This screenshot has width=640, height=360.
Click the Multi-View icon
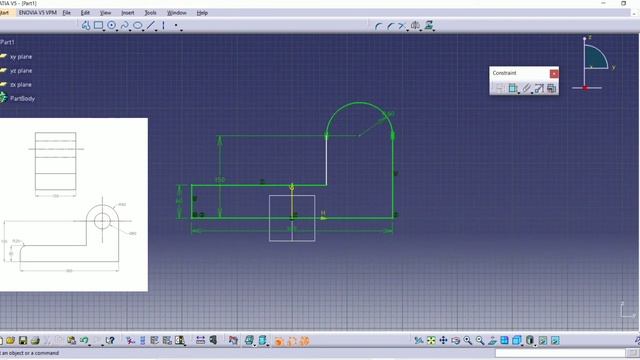coord(504,340)
